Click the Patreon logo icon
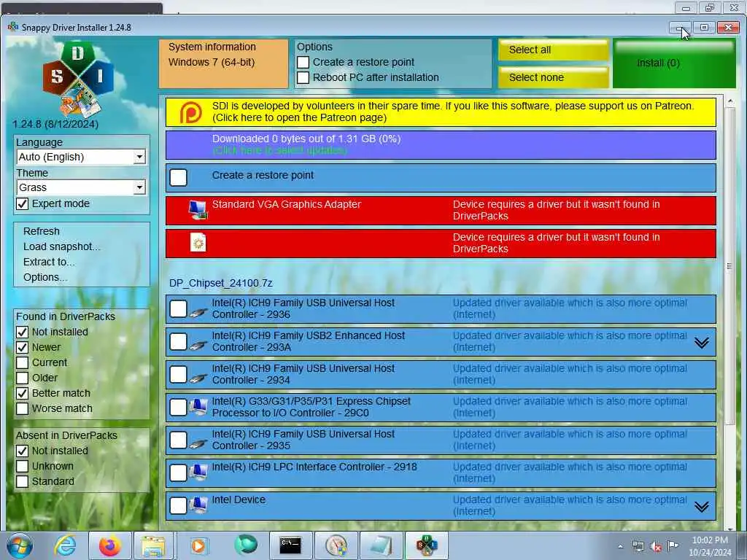The image size is (747, 560). (x=190, y=112)
